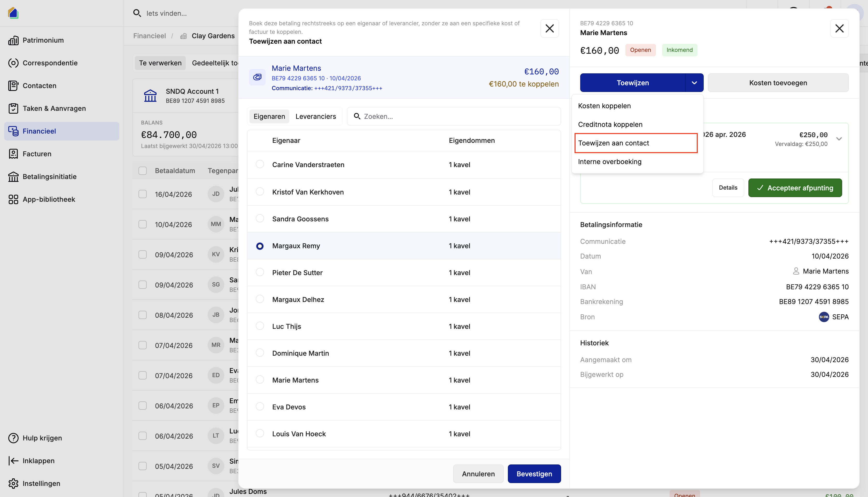Close the Toewijzen aan contact dialog
Image resolution: width=868 pixels, height=497 pixels.
coord(549,28)
